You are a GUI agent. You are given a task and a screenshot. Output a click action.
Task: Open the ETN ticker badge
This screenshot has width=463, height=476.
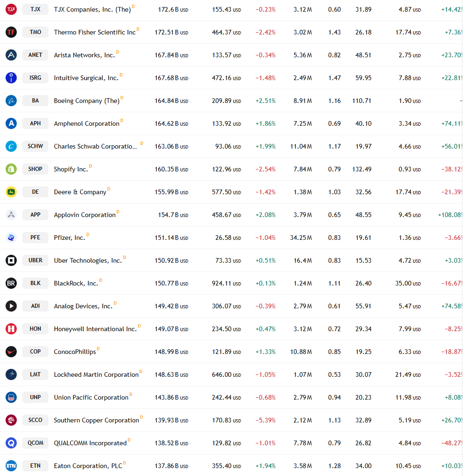(35, 466)
